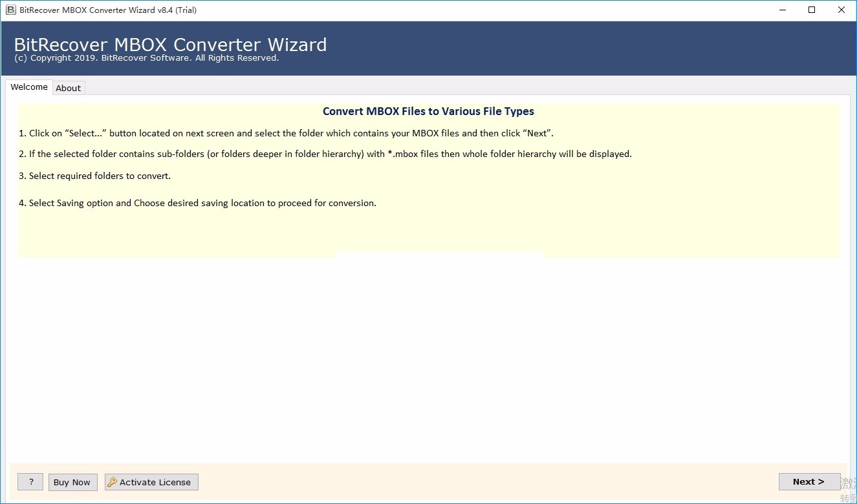Click the Buy Now button

pos(72,482)
